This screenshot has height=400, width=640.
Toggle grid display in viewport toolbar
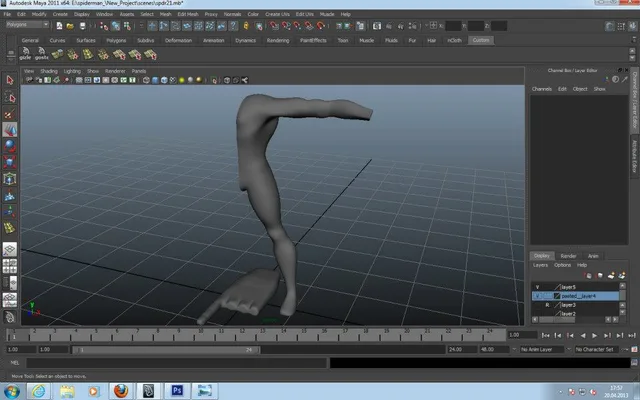pyautogui.click(x=79, y=80)
